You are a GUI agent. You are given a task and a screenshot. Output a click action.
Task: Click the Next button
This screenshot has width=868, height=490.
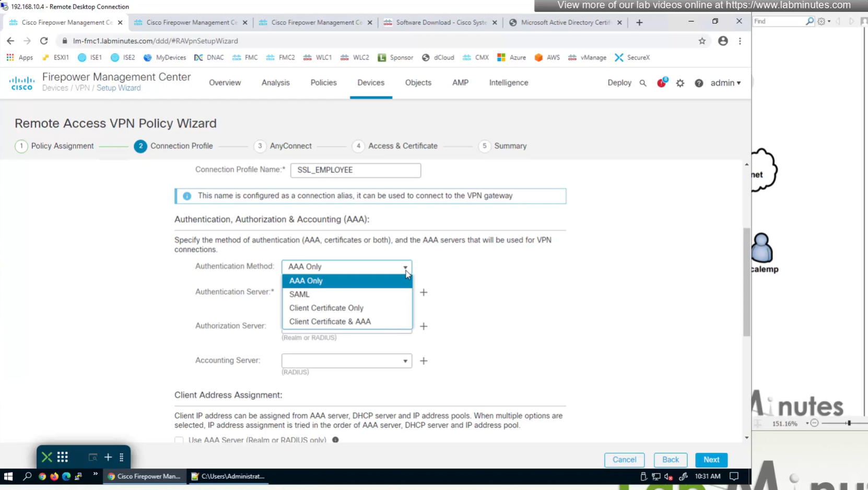tap(711, 460)
